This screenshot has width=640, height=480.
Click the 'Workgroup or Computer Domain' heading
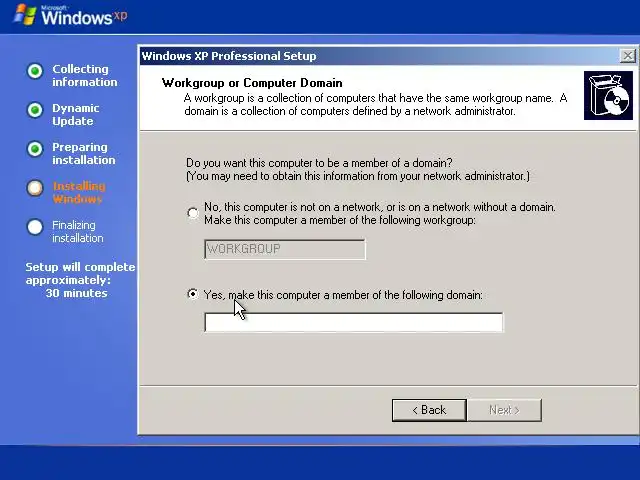(x=252, y=83)
